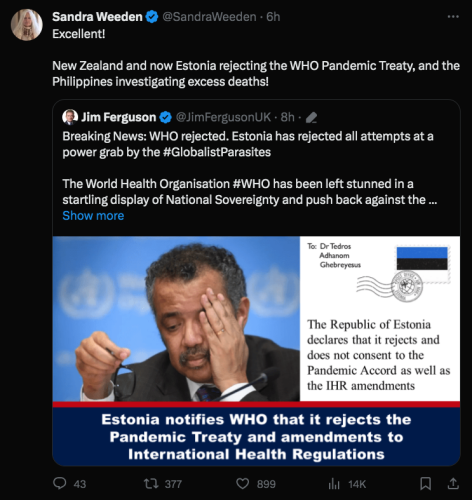Like the post with heart icon

[x=243, y=484]
